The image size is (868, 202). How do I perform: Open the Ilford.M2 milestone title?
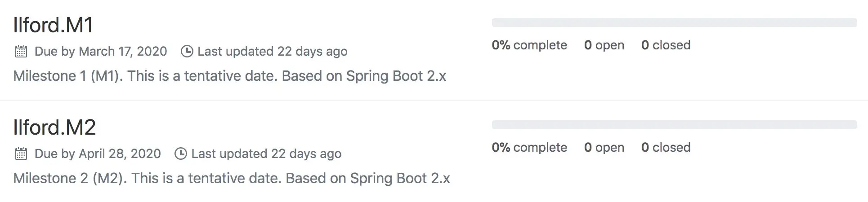[x=54, y=127]
